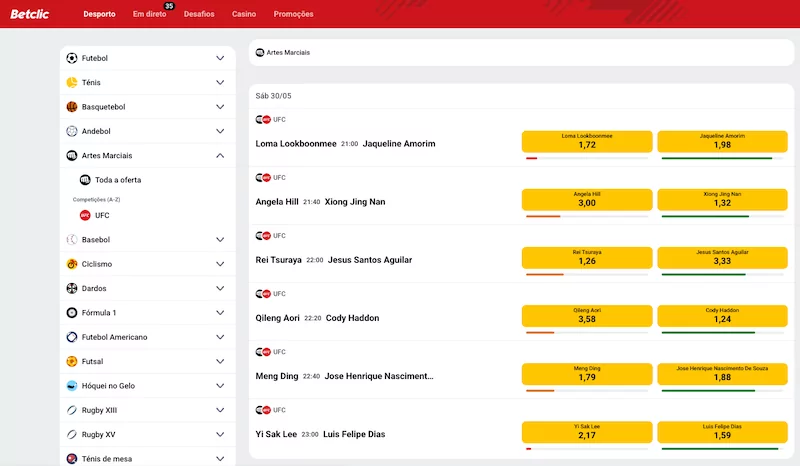The width and height of the screenshot is (800, 466).
Task: Open the Futebol ball icon
Action: [x=72, y=58]
